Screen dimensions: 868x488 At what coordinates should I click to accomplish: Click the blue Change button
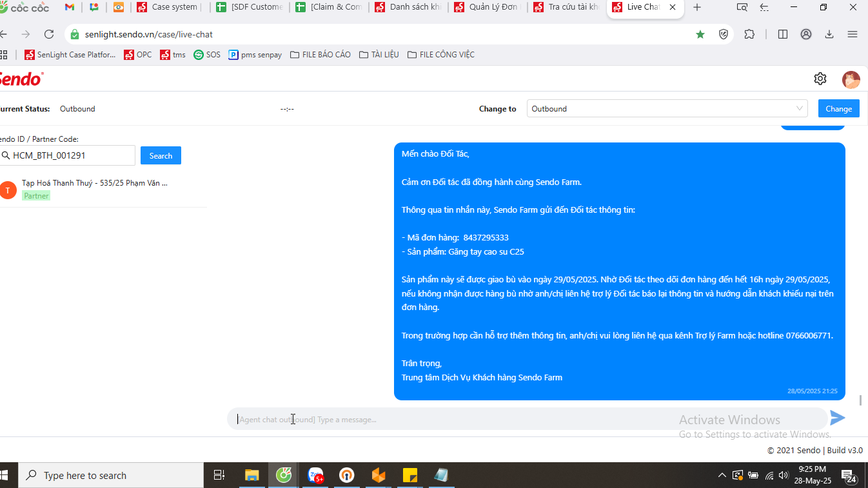click(x=838, y=109)
